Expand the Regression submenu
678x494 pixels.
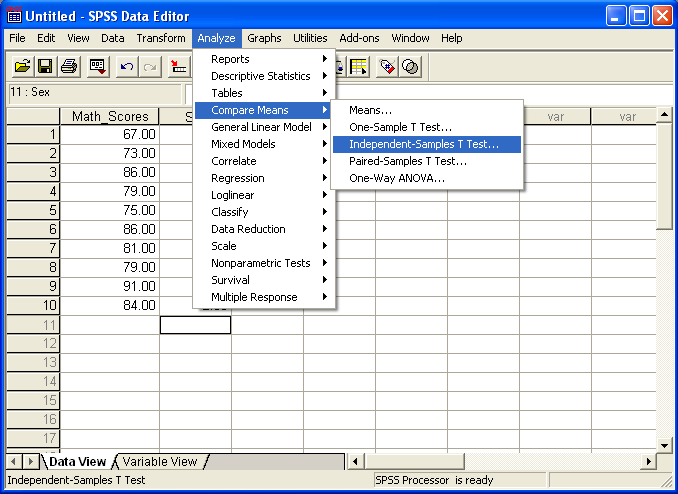pos(264,178)
